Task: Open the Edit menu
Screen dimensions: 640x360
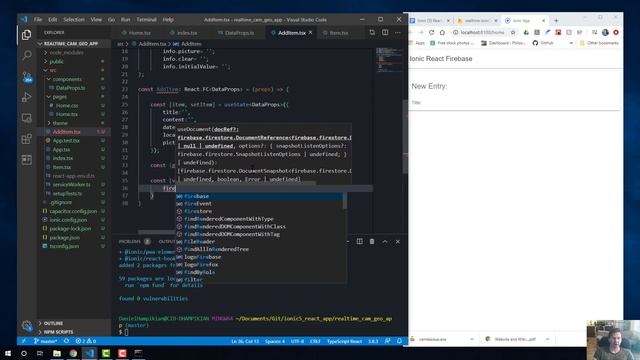Action: point(53,19)
